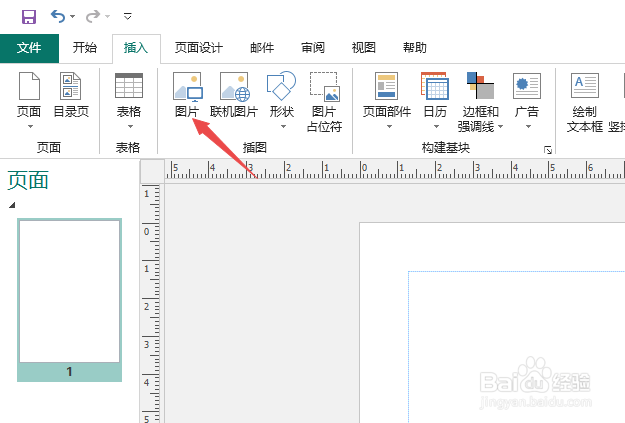Click the 图片 insert picture icon

coord(187,86)
